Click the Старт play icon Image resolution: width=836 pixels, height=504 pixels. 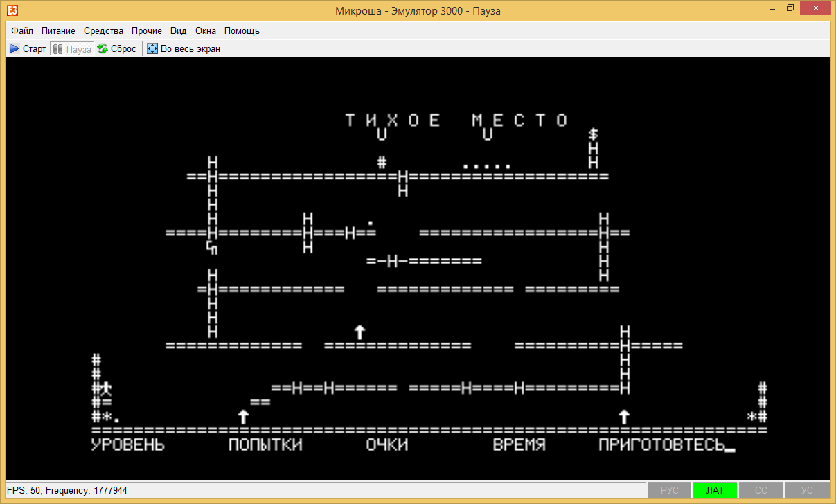pyautogui.click(x=15, y=48)
